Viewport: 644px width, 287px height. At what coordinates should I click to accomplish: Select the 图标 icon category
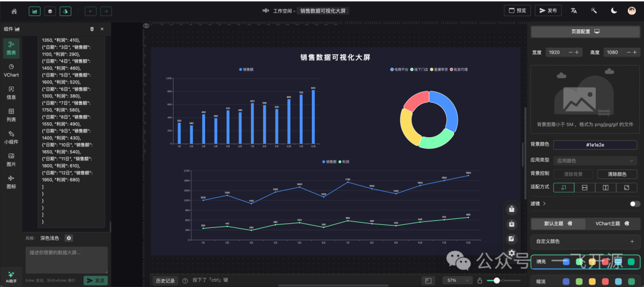(x=11, y=182)
